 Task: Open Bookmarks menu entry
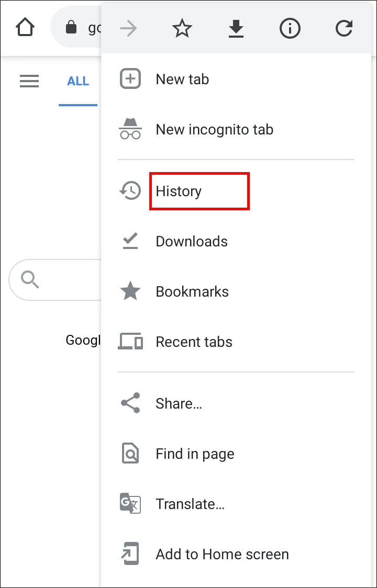pyautogui.click(x=192, y=292)
